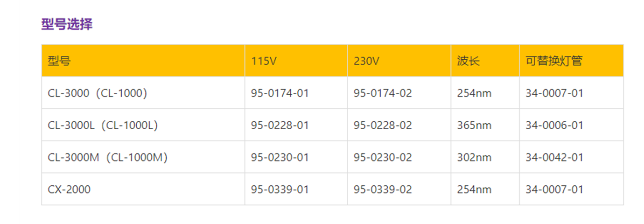The width and height of the screenshot is (644, 224).
Task: Select the CL-3000L (CL-1000L) model cell
Action: (103, 126)
